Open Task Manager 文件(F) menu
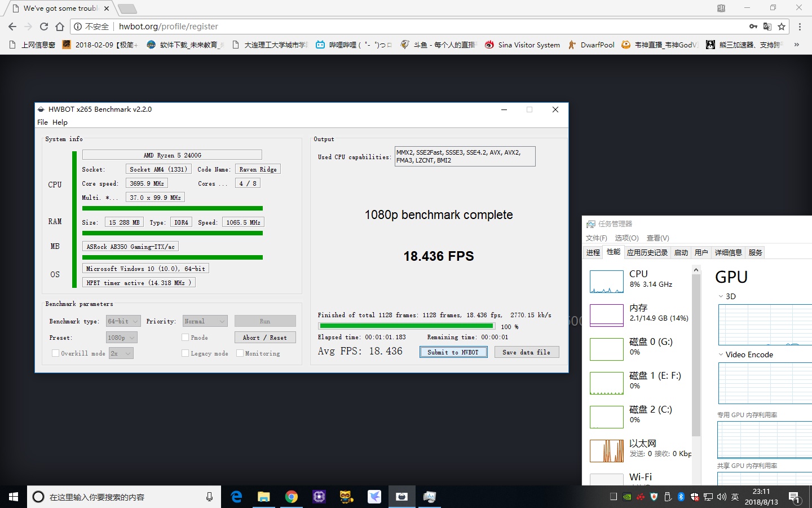The width and height of the screenshot is (812, 508). [597, 238]
